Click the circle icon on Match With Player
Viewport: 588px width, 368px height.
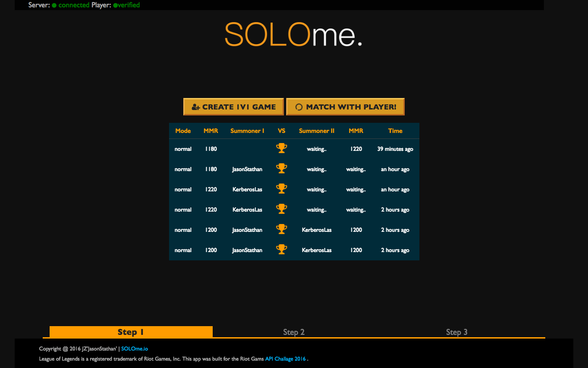coord(299,107)
